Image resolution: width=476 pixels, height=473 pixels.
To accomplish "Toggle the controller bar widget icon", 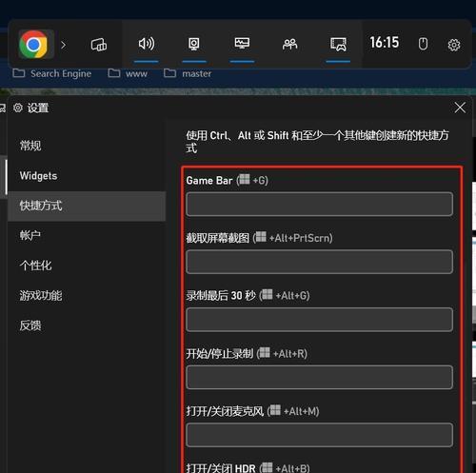I will click(338, 44).
